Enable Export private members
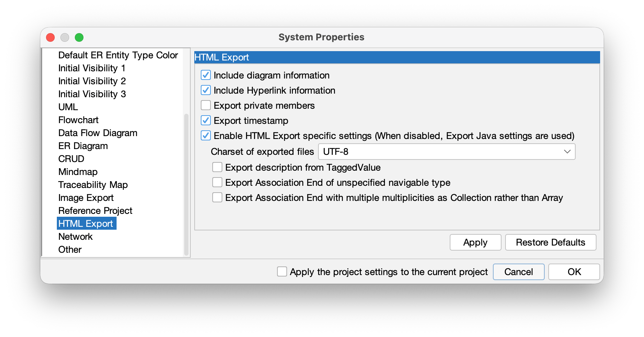Viewport: 644px width, 337px height. pyautogui.click(x=205, y=105)
